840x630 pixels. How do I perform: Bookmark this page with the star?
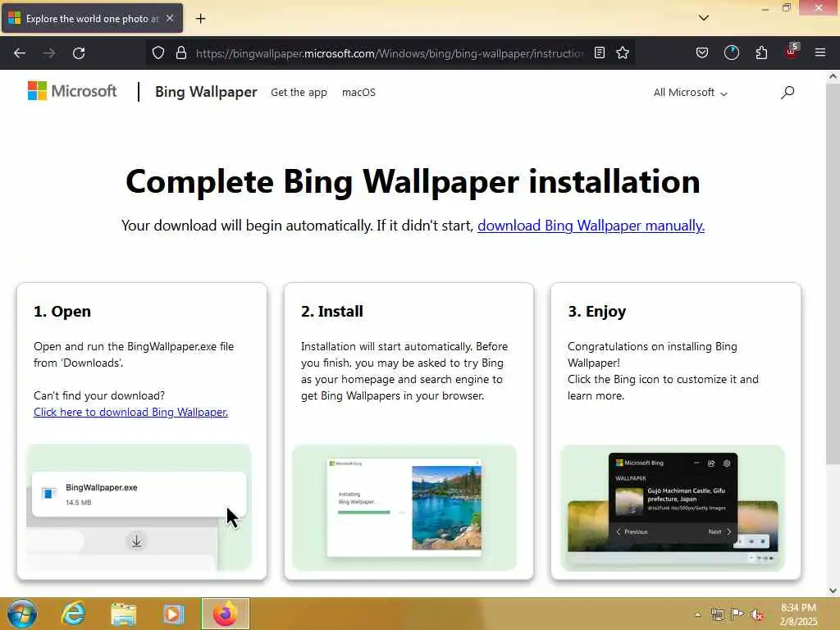coord(623,53)
